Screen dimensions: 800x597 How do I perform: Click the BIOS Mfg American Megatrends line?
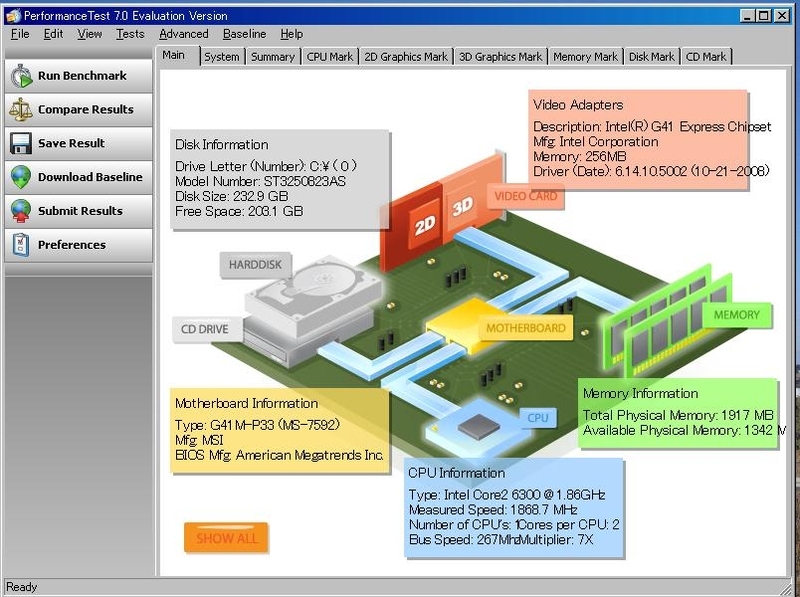click(x=279, y=455)
